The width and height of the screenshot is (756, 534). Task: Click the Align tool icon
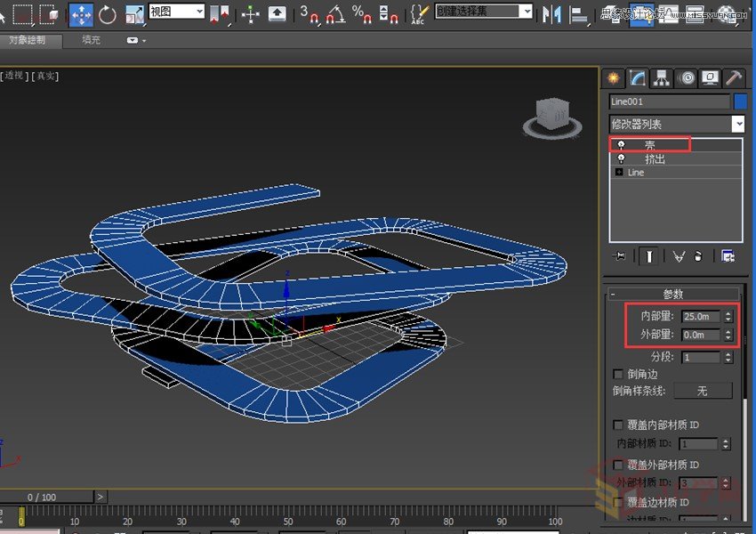pos(578,14)
